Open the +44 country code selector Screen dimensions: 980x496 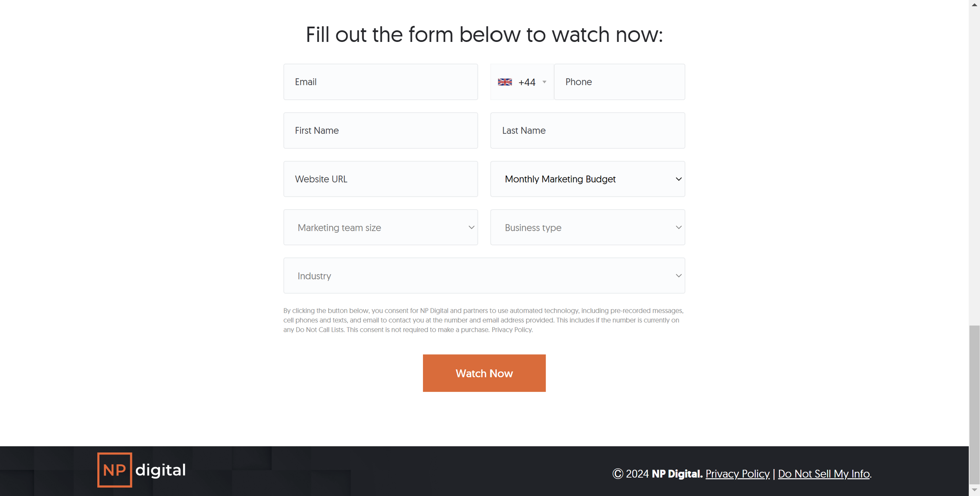(522, 82)
